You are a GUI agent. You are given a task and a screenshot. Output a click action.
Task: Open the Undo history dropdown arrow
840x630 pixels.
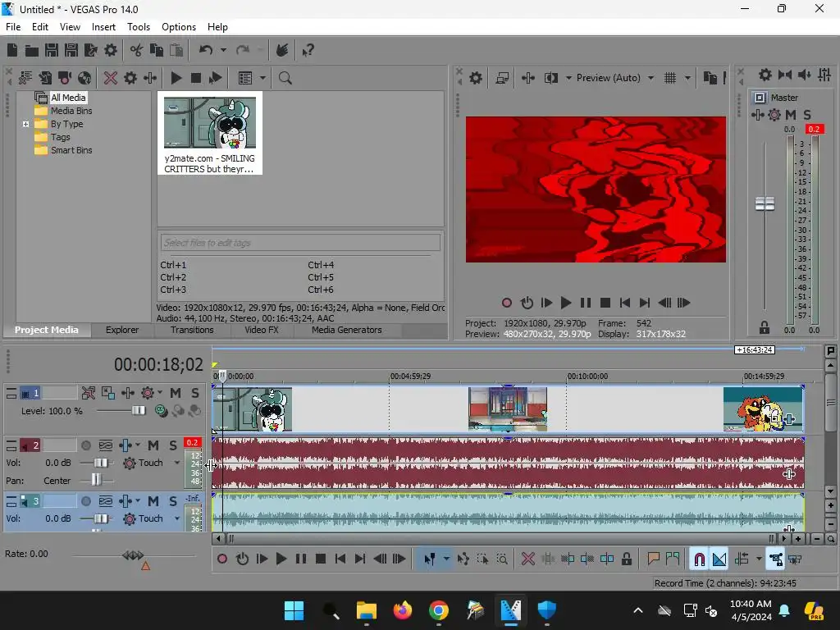tap(223, 50)
